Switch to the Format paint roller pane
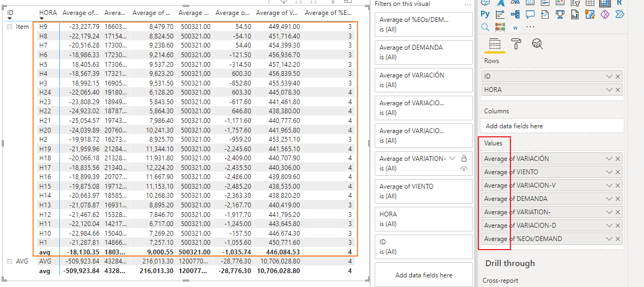The height and width of the screenshot is (287, 644). pyautogui.click(x=516, y=44)
